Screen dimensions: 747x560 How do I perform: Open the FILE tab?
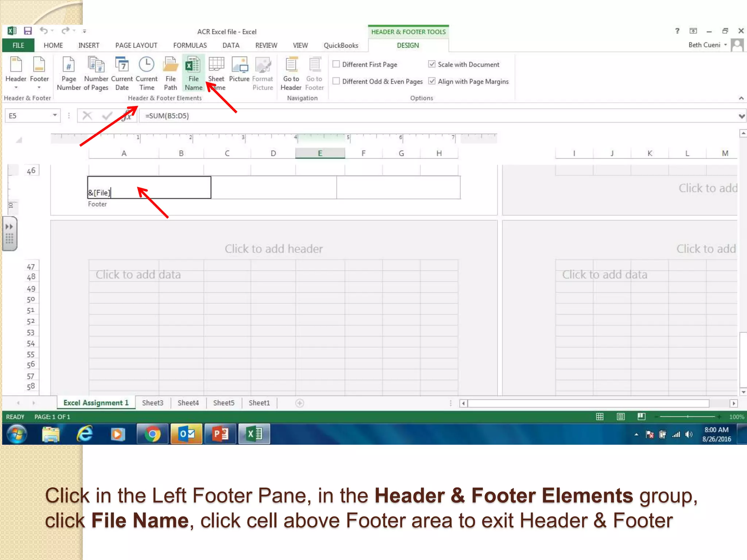tap(18, 45)
